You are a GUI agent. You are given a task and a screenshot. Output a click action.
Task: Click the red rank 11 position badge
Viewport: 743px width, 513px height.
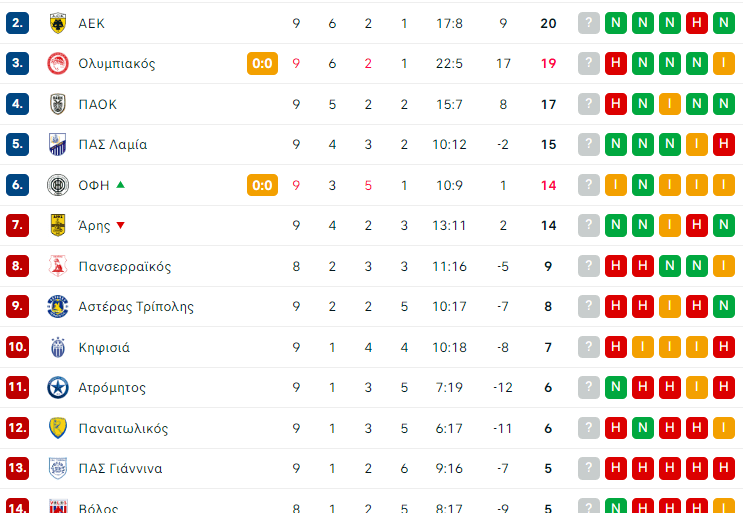coord(18,388)
